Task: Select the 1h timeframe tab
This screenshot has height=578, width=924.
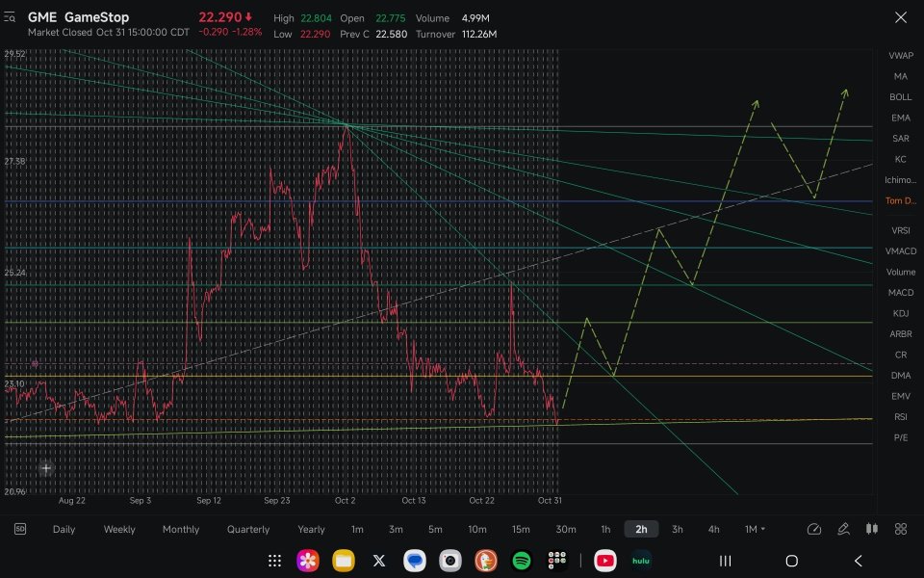Action: click(x=604, y=529)
